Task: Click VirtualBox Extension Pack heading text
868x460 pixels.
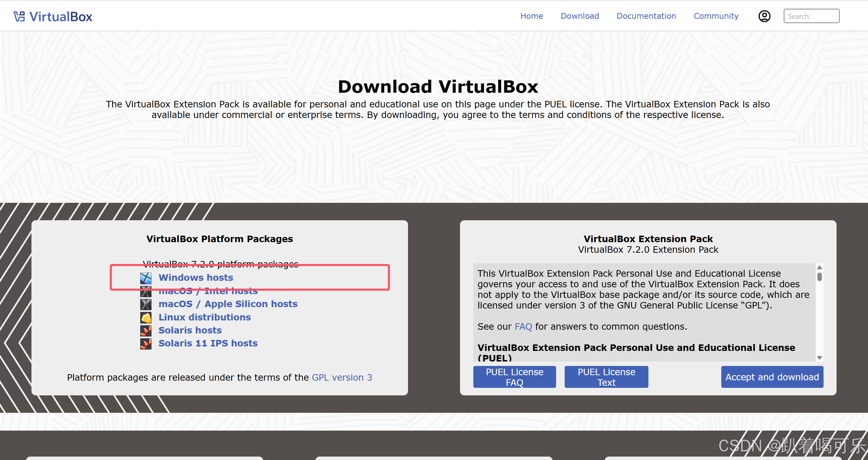Action: (x=648, y=239)
